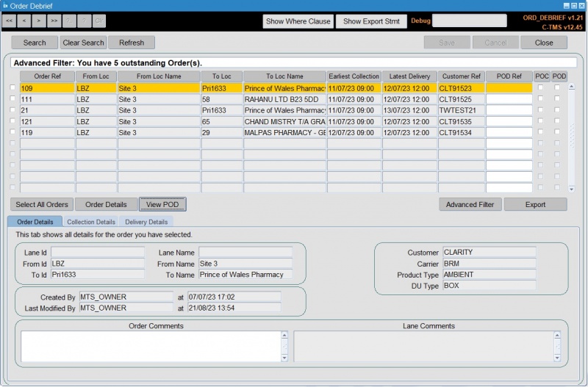Go to next record with > button

[40, 21]
